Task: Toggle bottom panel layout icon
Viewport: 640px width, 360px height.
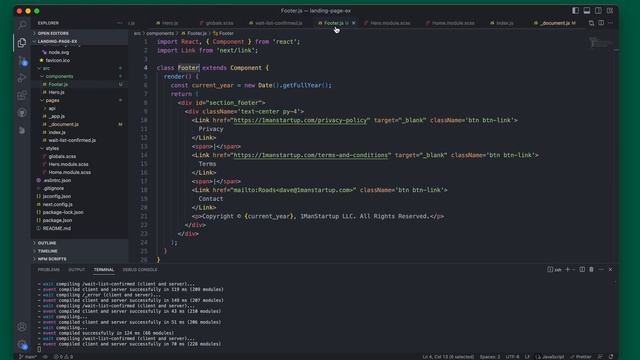Action: tap(587, 11)
